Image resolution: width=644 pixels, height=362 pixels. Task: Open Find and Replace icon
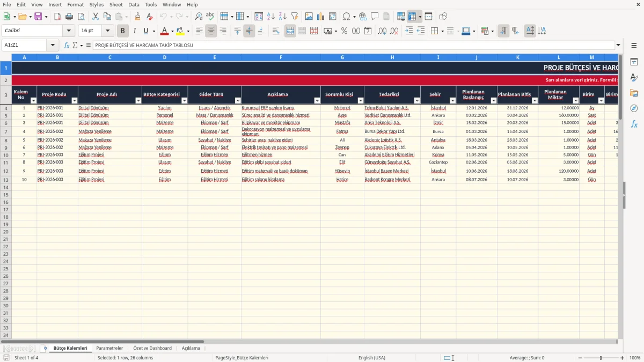click(x=199, y=17)
